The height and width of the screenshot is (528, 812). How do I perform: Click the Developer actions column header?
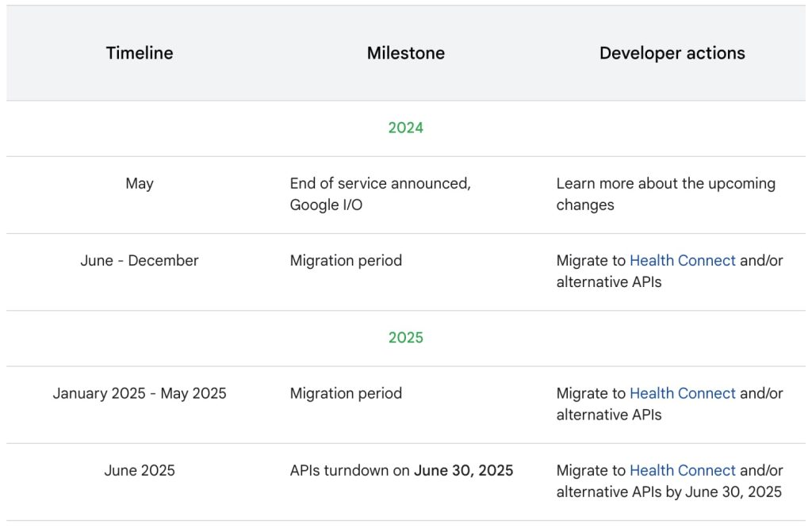tap(672, 53)
